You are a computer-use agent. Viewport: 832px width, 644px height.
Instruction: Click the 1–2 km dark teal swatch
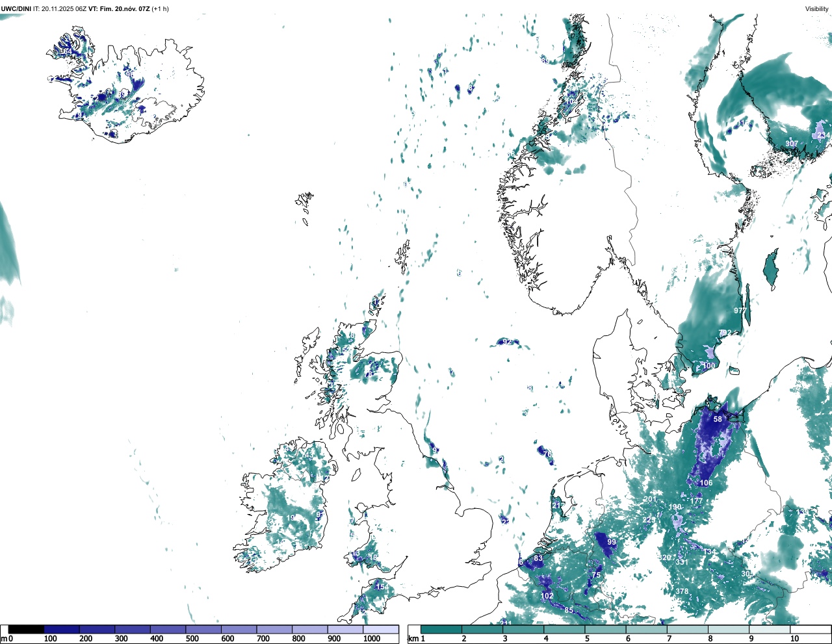coord(441,629)
